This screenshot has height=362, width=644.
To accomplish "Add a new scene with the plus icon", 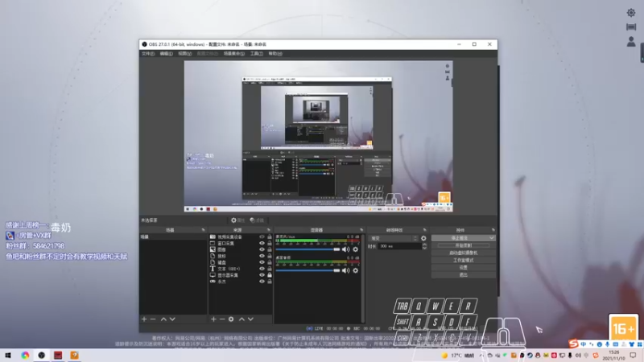I will point(144,319).
